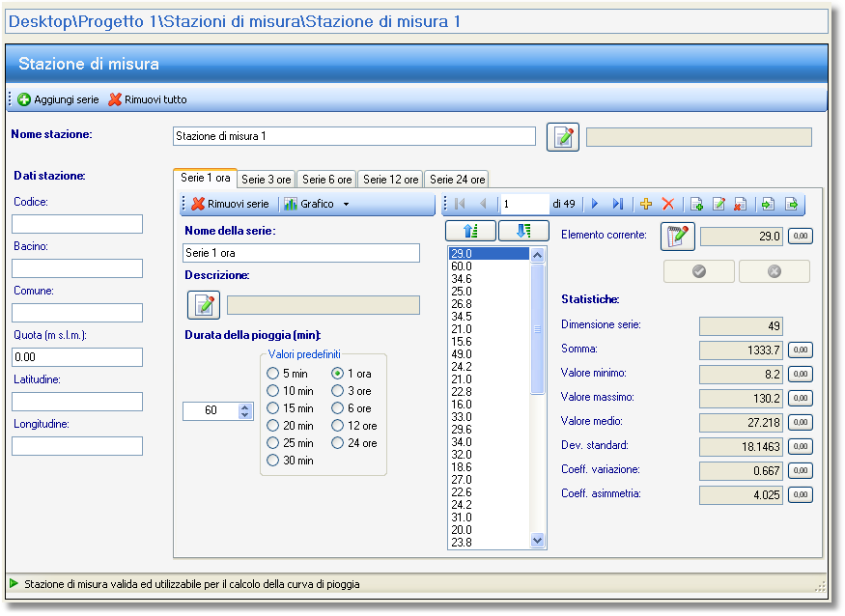Viewport: 845px width, 616px height.
Task: Select the 5 min radio button
Action: [x=272, y=374]
